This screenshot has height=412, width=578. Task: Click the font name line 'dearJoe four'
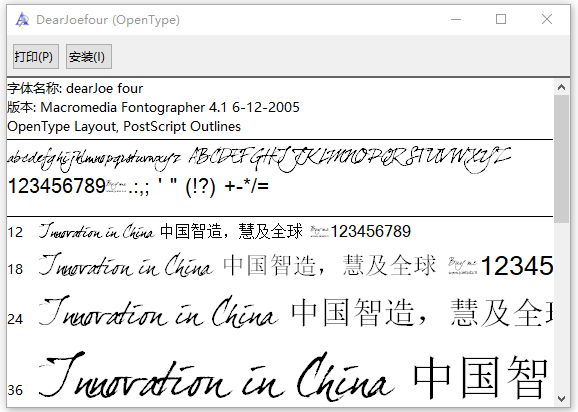(x=75, y=88)
